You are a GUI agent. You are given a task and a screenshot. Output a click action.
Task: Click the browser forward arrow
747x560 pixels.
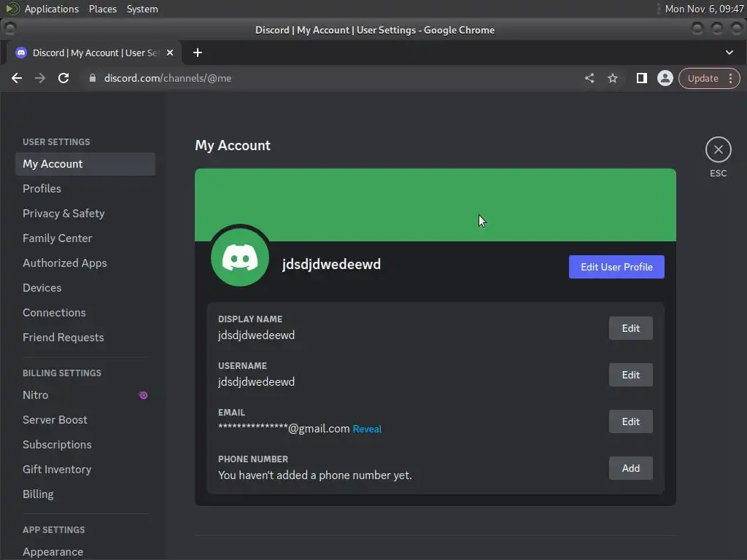pyautogui.click(x=40, y=78)
